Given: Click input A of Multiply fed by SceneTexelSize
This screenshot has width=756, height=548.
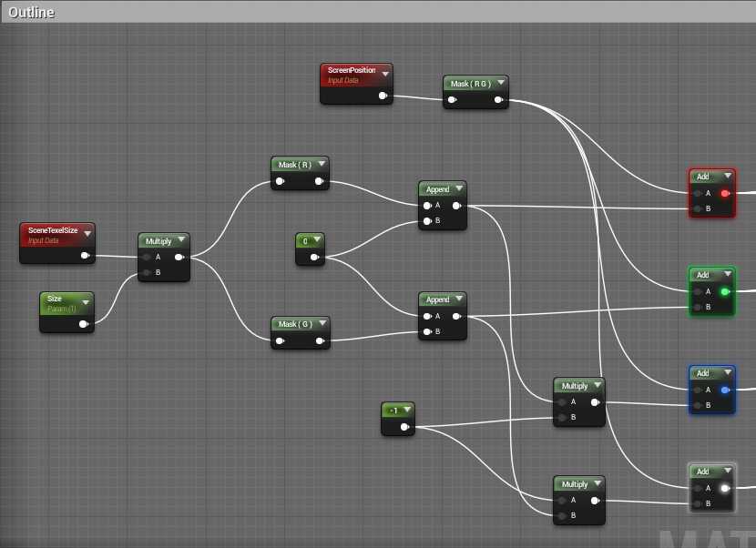Looking at the screenshot, I should [147, 258].
